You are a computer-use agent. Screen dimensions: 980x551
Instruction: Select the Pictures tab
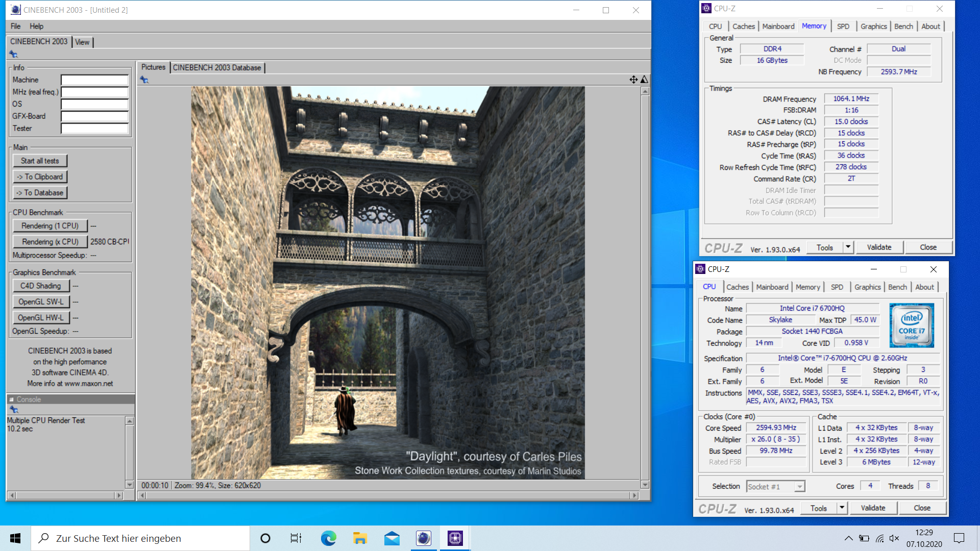[x=153, y=67]
